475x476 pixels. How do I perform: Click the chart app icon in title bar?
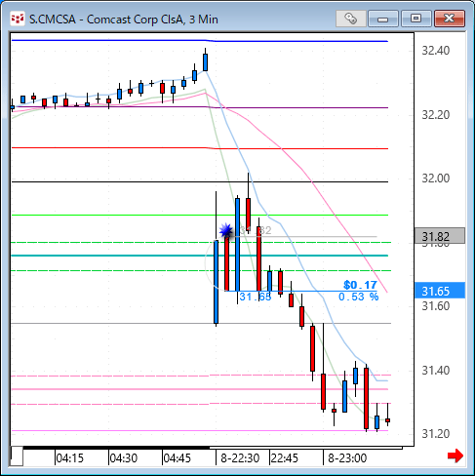[18, 19]
